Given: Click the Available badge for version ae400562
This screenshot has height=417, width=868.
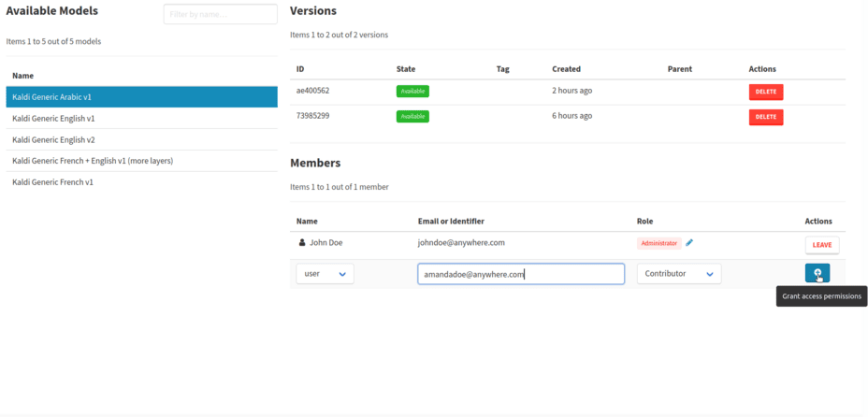Looking at the screenshot, I should (x=412, y=92).
